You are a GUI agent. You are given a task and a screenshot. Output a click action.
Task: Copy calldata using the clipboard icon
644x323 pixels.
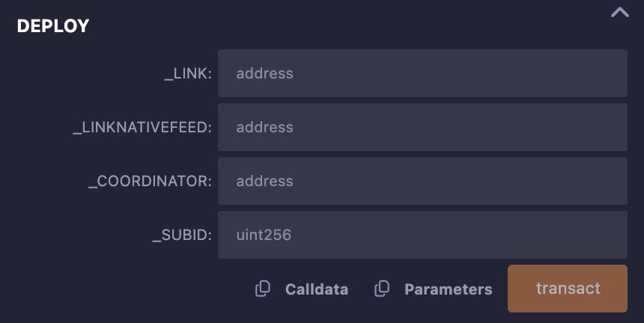[263, 289]
